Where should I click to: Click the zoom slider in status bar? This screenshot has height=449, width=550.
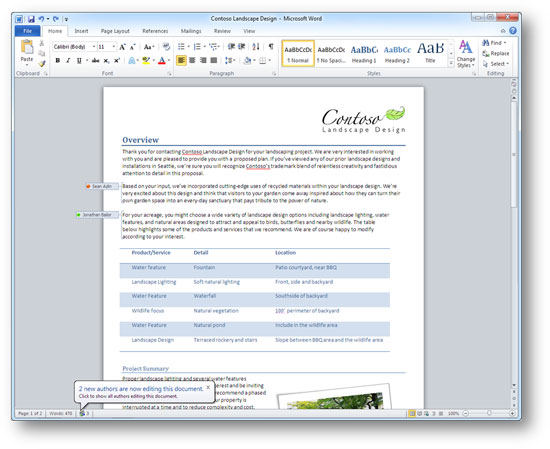click(x=489, y=413)
